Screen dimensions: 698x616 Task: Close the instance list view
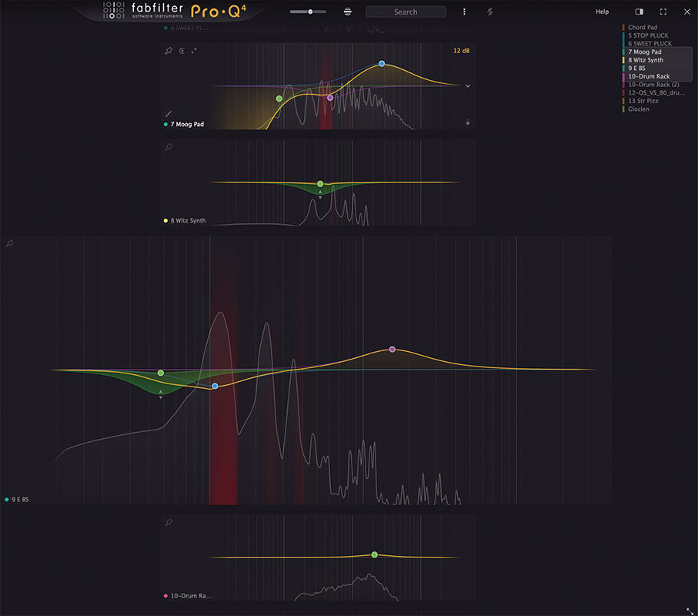687,12
